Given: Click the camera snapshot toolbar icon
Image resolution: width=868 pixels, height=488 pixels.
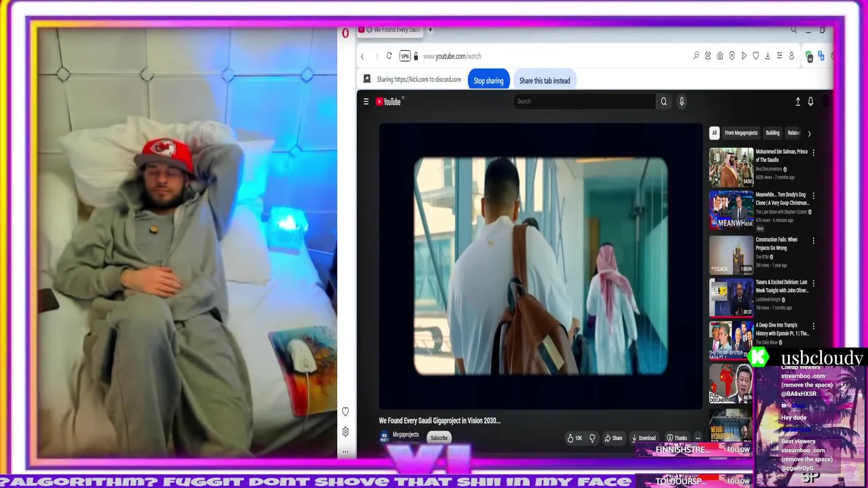Looking at the screenshot, I should click(719, 56).
